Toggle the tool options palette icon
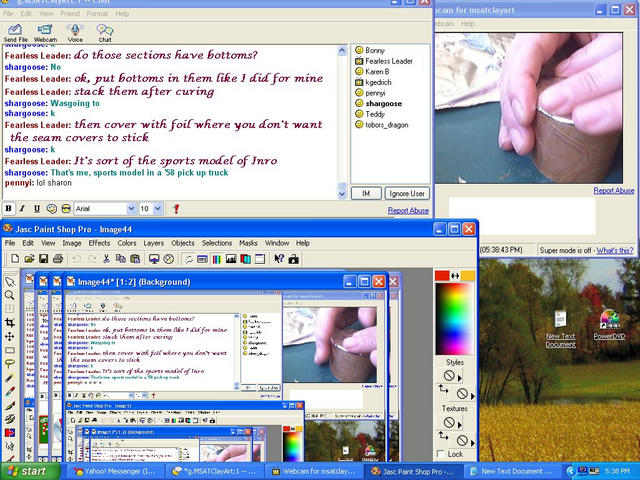Screen dimensions: 640x480 (202, 259)
